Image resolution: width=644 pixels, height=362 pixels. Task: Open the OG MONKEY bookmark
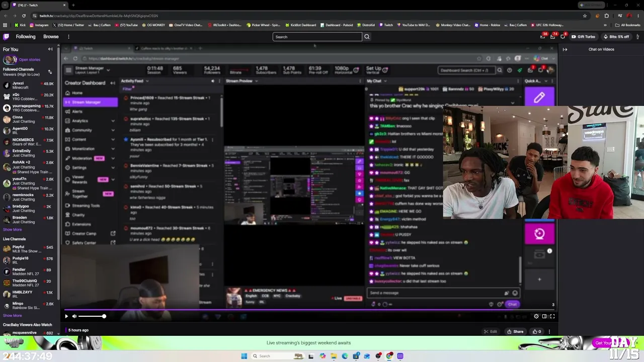pos(153,25)
